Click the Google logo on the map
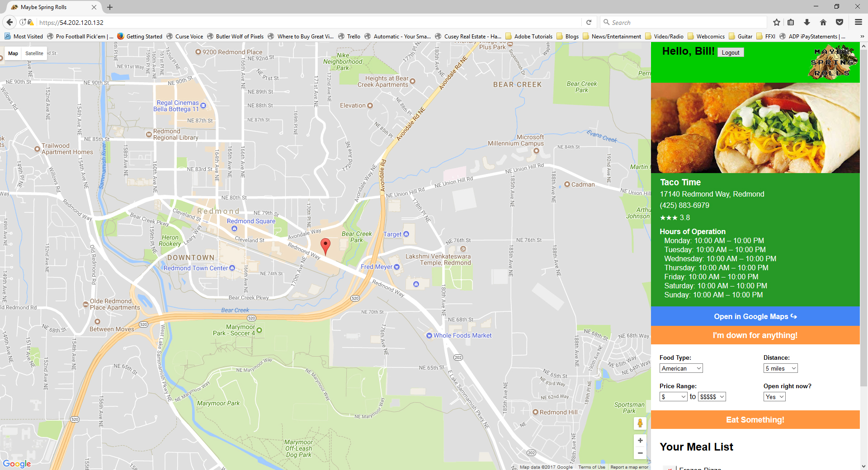 pyautogui.click(x=17, y=464)
